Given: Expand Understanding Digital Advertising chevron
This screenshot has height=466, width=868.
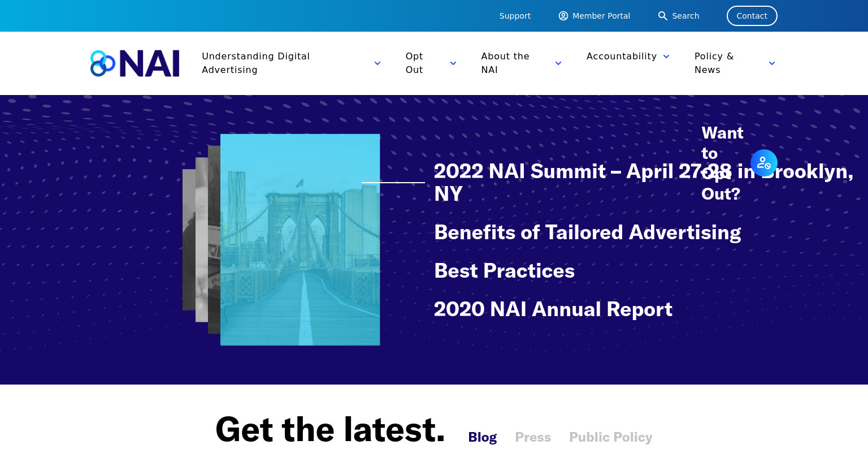Looking at the screenshot, I should (x=377, y=63).
